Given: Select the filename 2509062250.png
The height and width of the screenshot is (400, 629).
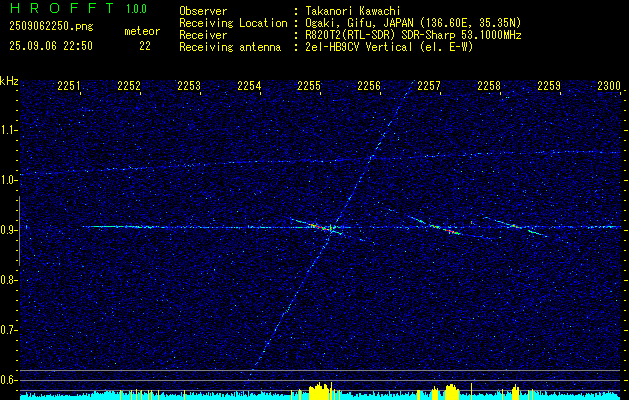Looking at the screenshot, I should (51, 26).
